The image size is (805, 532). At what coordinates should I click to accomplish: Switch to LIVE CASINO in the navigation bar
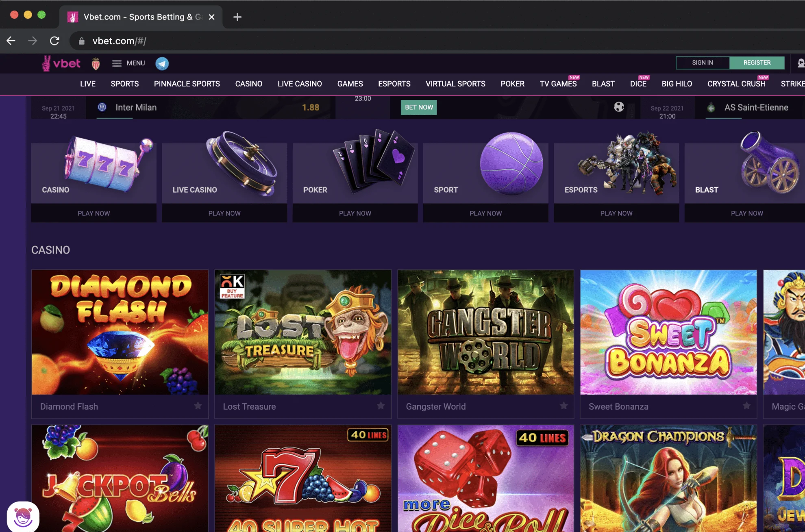(300, 84)
